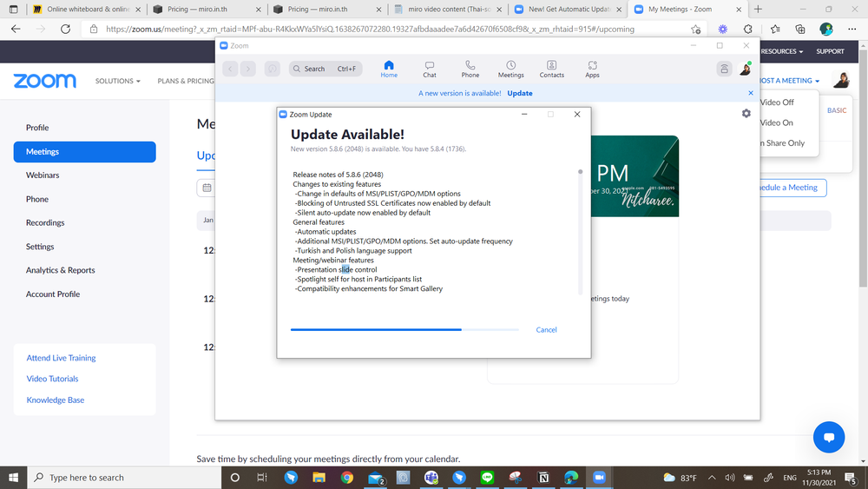Viewport: 868px width, 489px height.
Task: Open the Contacts tab in Zoom client
Action: [551, 69]
